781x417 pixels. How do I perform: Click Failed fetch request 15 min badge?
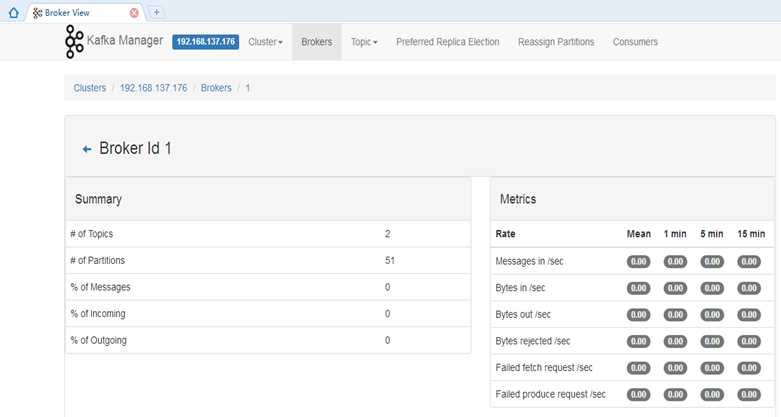point(749,368)
